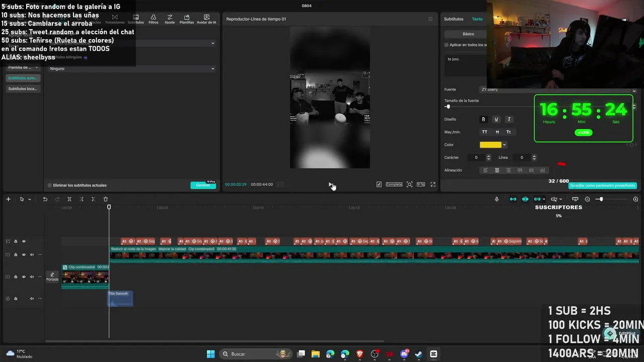Expand the text color dropdown arrow
This screenshot has height=362, width=644.
tap(504, 145)
